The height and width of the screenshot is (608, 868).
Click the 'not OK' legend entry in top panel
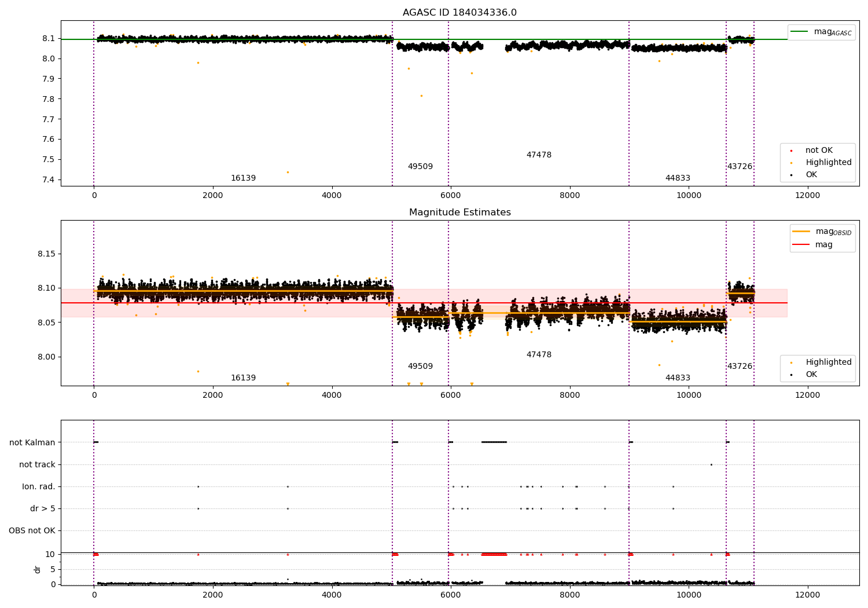click(x=812, y=150)
